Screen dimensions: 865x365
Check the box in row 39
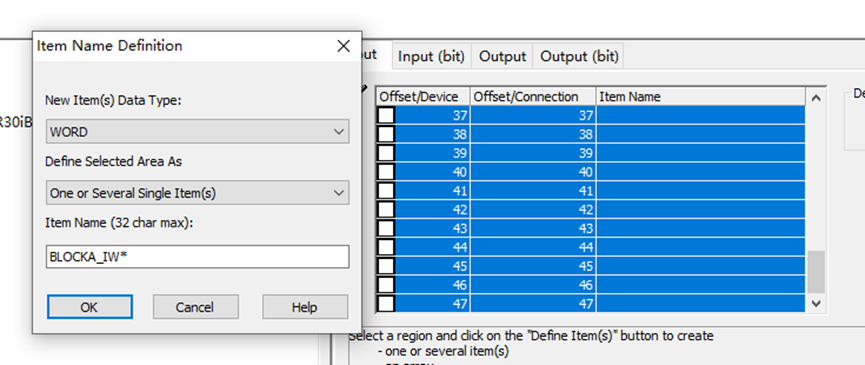[x=386, y=153]
